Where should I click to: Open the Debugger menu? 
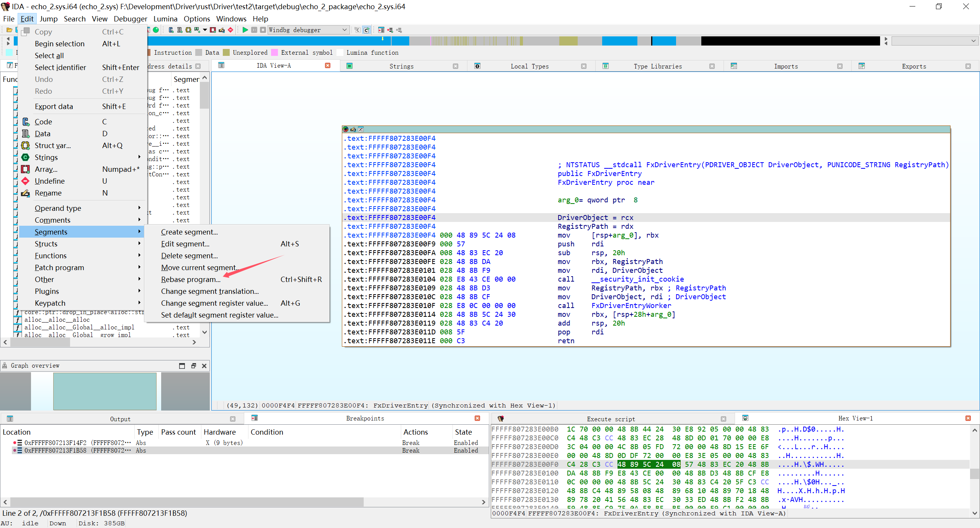point(130,19)
